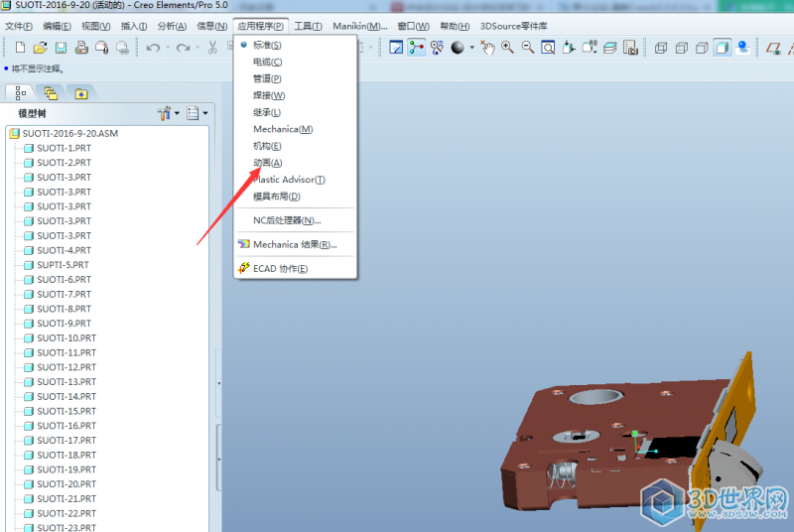Switch to shading display style
The width and height of the screenshot is (794, 532).
click(723, 48)
